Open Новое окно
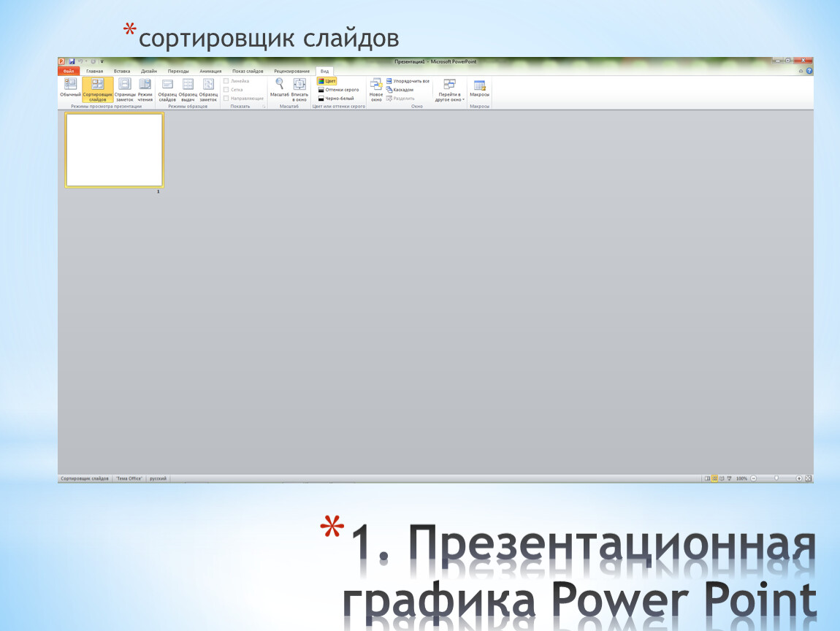Image resolution: width=840 pixels, height=631 pixels. [x=376, y=89]
